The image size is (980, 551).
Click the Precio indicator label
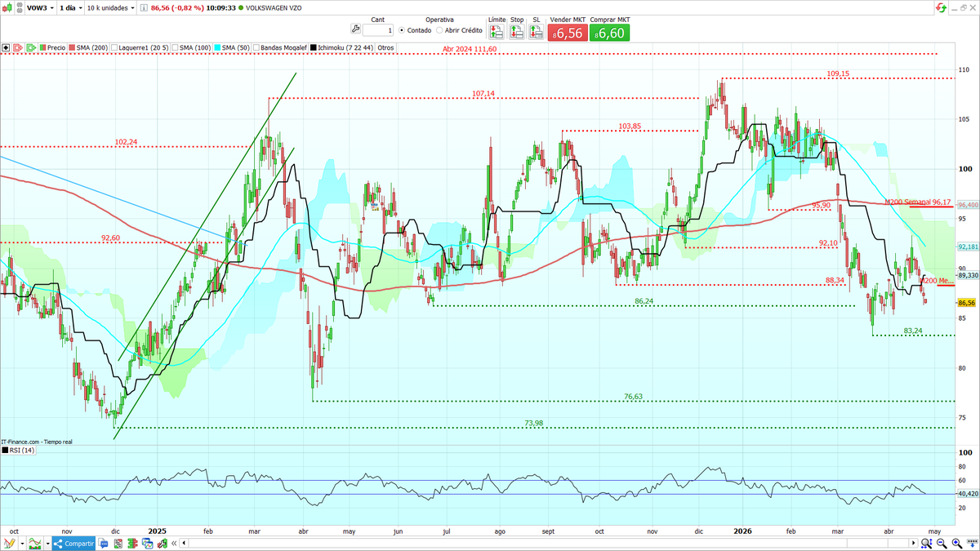coord(56,48)
